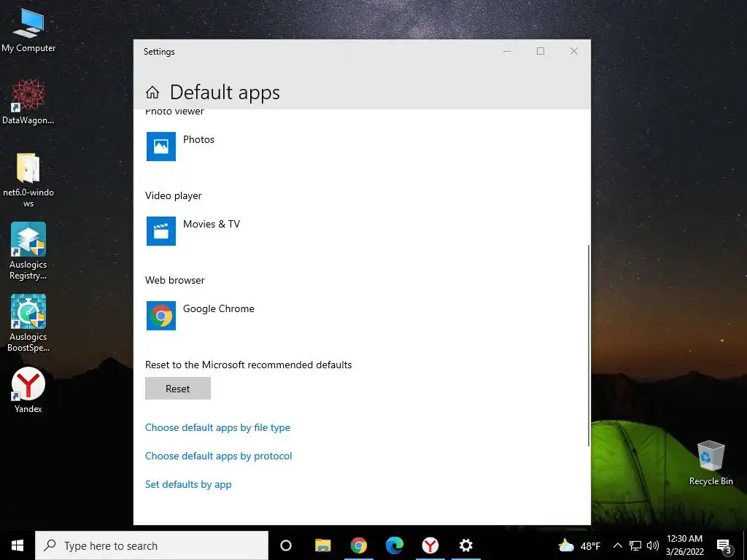Click the Google Chrome icon under Web browser
Screen dimensions: 747x560
click(161, 315)
